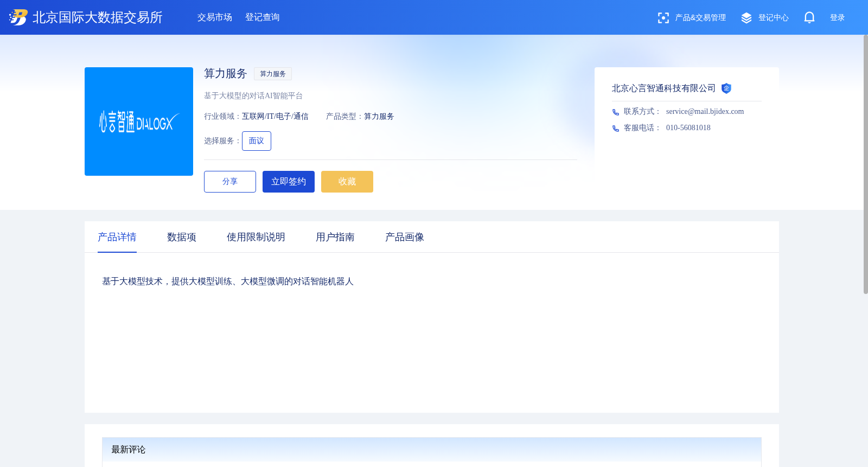868x467 pixels.
Task: Click 产品类型 value 算力服务
Action: pyautogui.click(x=379, y=116)
